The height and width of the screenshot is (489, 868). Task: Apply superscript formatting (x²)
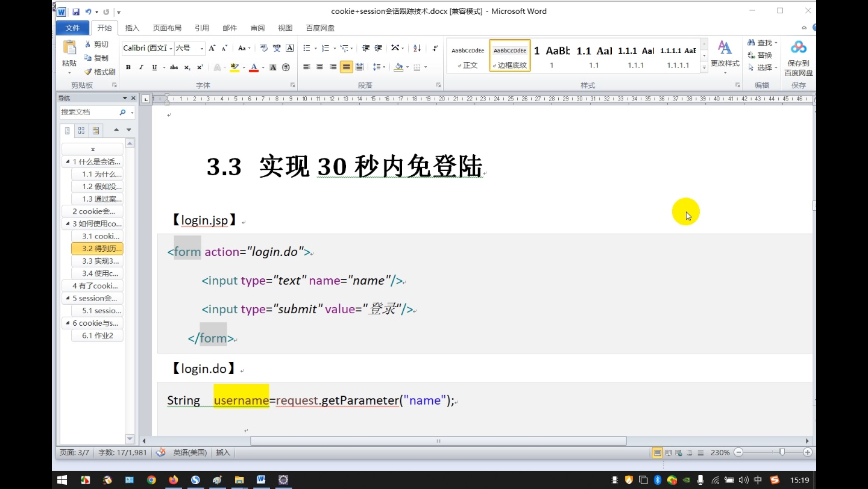[200, 67]
